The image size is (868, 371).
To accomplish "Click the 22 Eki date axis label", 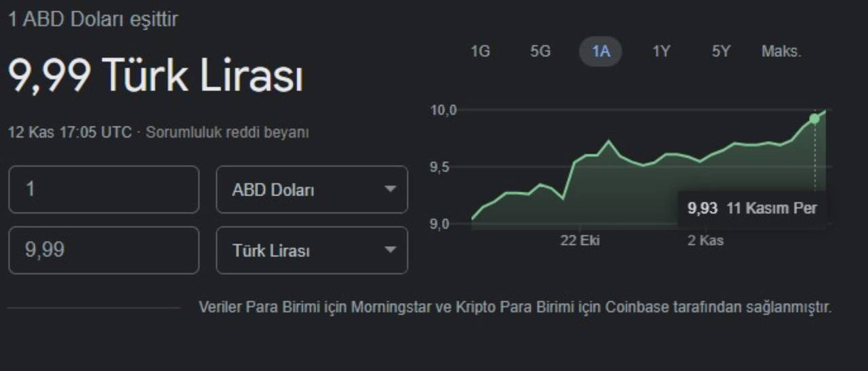I will click(x=580, y=241).
